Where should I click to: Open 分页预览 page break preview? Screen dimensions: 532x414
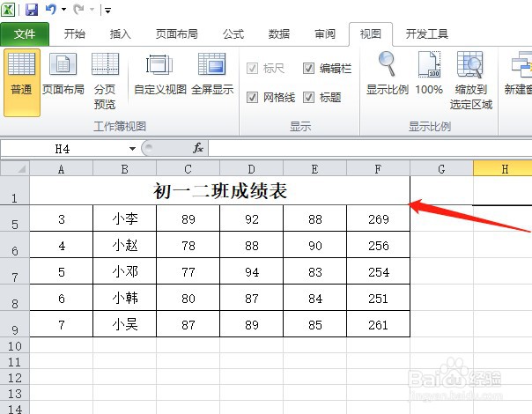[105, 81]
